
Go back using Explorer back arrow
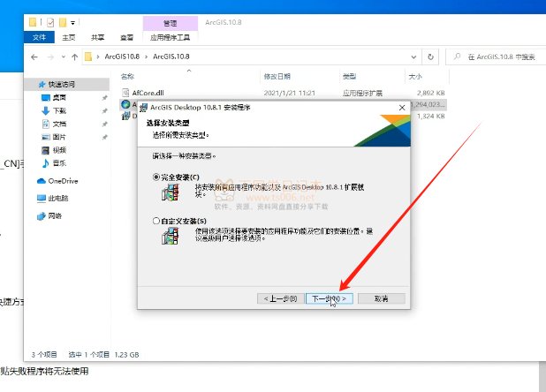pyautogui.click(x=34, y=57)
